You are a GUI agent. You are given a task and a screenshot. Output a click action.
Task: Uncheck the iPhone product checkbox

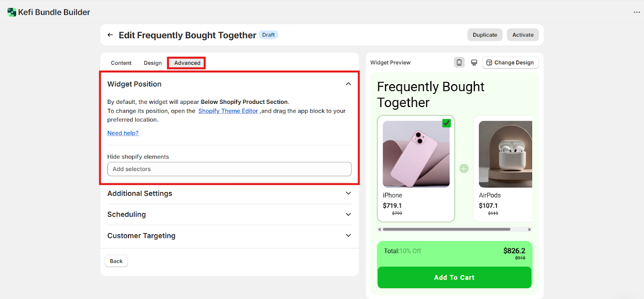[446, 123]
